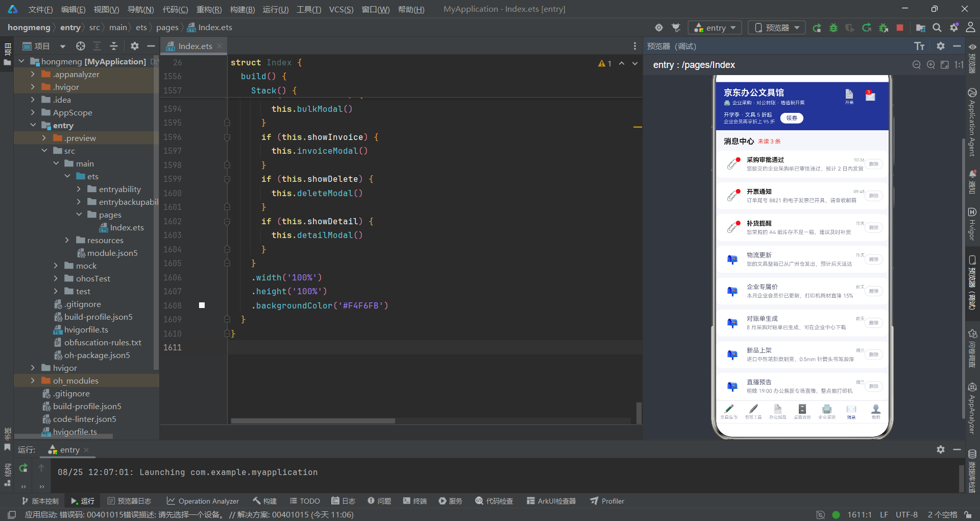Viewport: 980px width, 521px height.
Task: Reset previewer to 1:1 scale
Action: (x=959, y=65)
